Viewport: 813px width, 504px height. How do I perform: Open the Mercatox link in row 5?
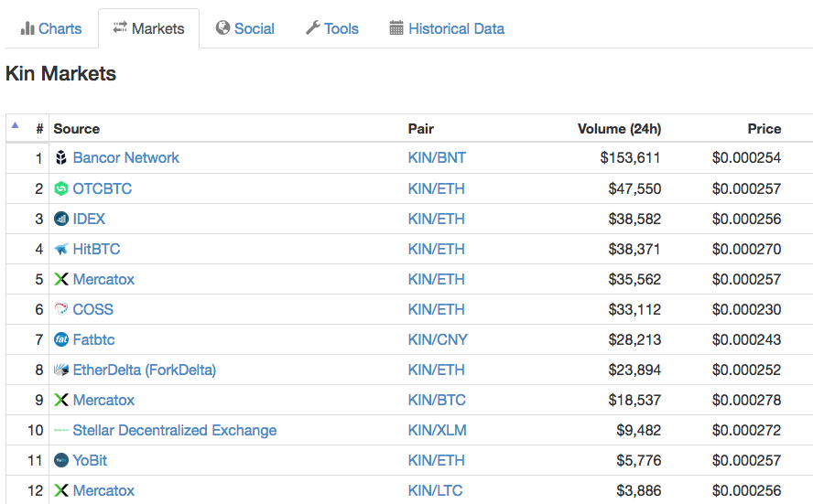pos(103,279)
